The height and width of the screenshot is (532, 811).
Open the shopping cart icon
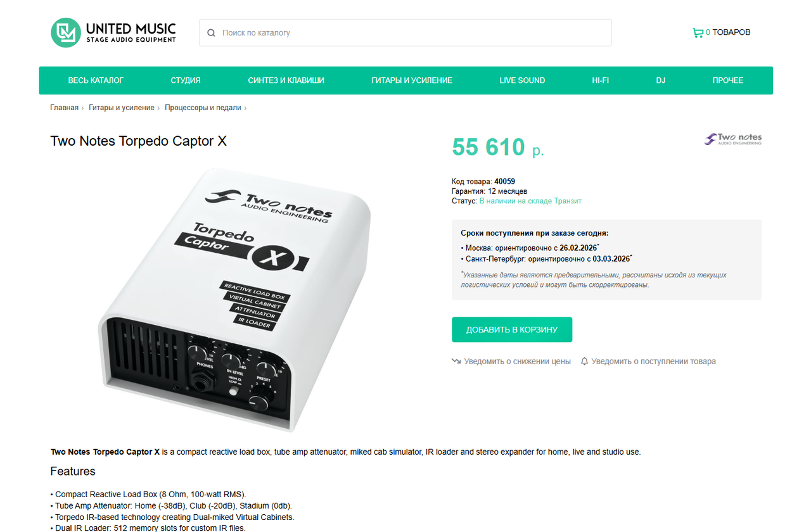(698, 32)
